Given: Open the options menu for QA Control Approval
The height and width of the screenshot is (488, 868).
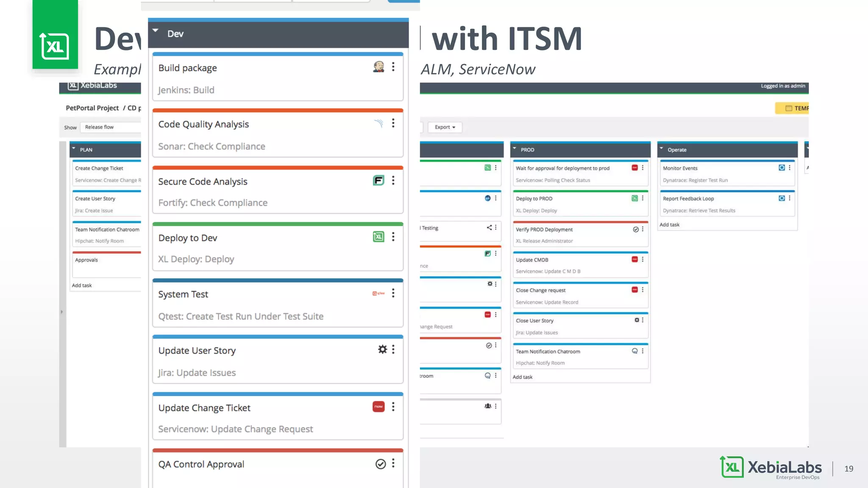Looking at the screenshot, I should click(393, 463).
